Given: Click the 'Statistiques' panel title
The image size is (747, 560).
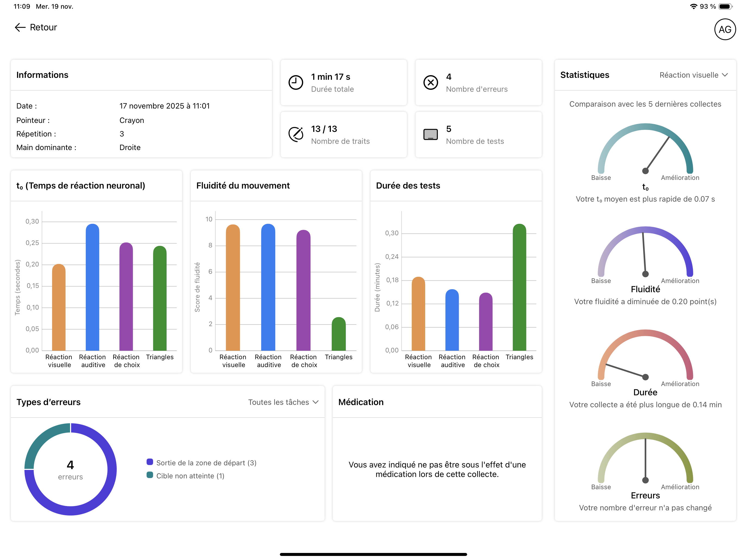Looking at the screenshot, I should tap(585, 75).
